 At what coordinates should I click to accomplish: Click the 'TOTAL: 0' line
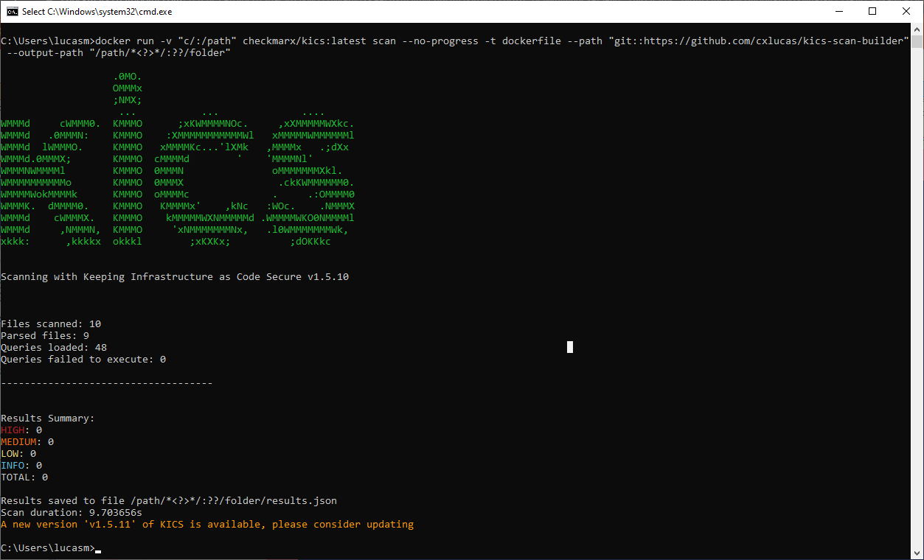24,477
